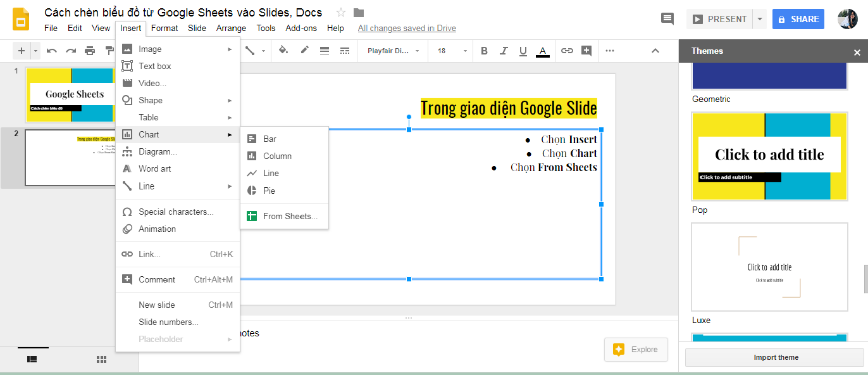The width and height of the screenshot is (868, 375).
Task: Click the PRESENT button
Action: pyautogui.click(x=719, y=19)
